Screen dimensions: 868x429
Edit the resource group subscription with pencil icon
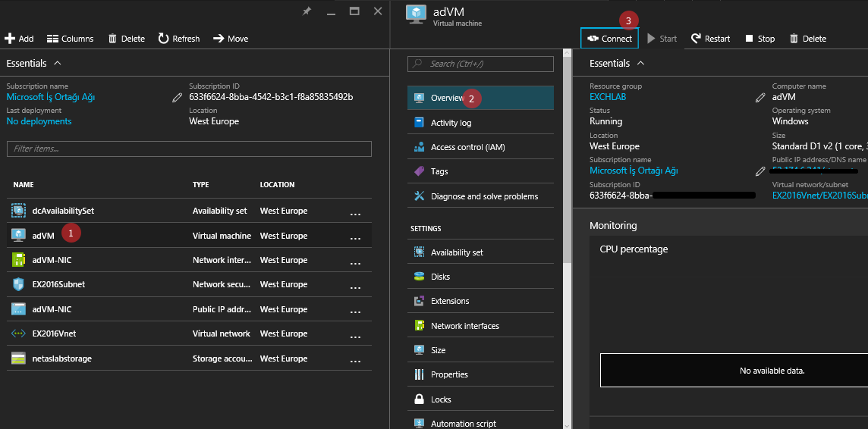click(x=177, y=97)
